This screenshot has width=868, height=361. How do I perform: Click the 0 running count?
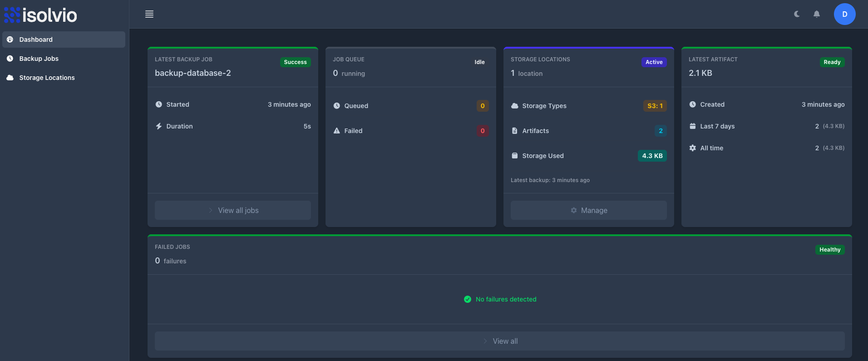click(349, 73)
